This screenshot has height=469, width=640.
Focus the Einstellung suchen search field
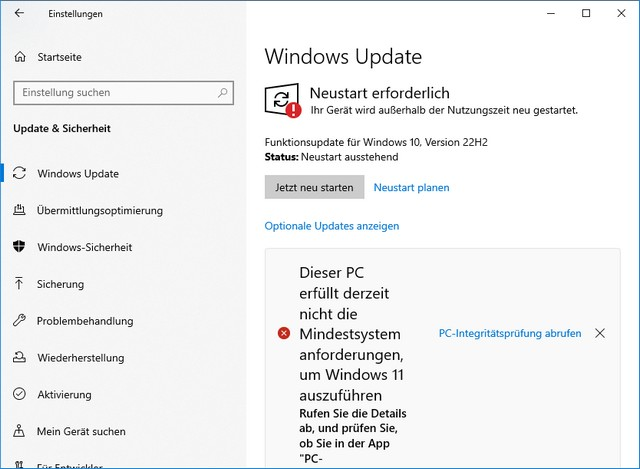point(123,93)
